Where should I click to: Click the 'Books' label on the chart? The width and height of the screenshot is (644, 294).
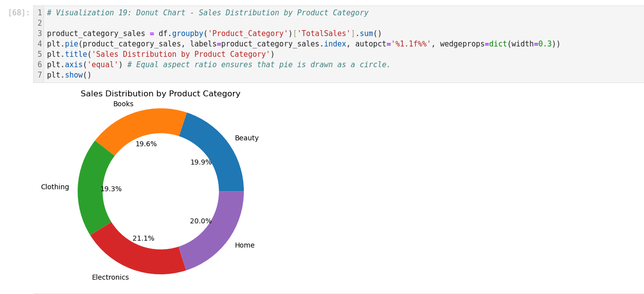pyautogui.click(x=123, y=104)
